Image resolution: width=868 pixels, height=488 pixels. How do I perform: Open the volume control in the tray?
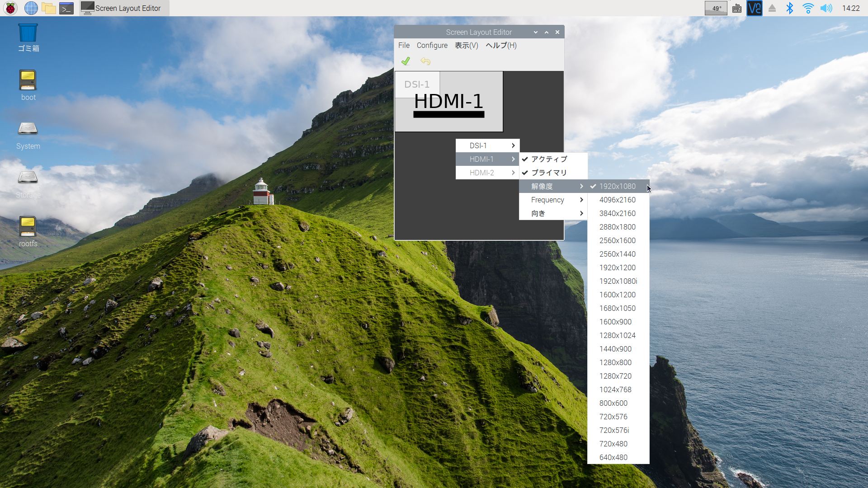[x=826, y=8]
